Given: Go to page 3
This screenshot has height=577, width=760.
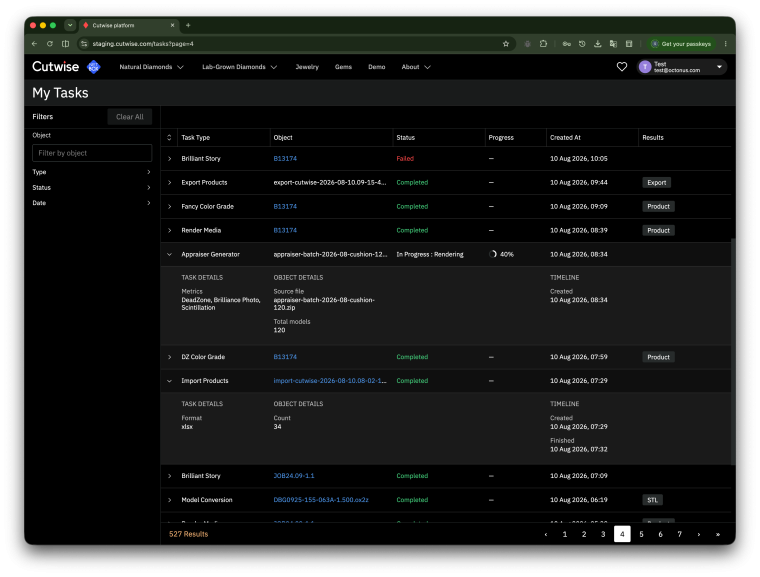Looking at the screenshot, I should coord(603,534).
